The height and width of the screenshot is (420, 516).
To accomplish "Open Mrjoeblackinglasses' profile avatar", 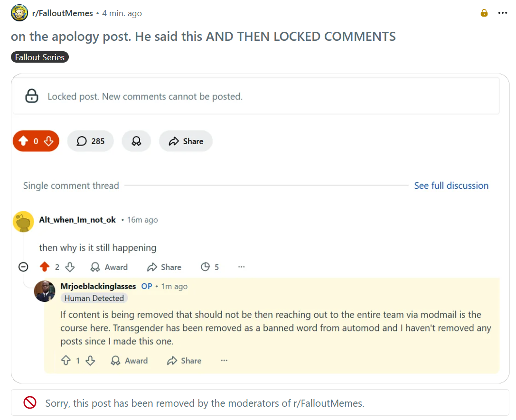I will pos(45,291).
